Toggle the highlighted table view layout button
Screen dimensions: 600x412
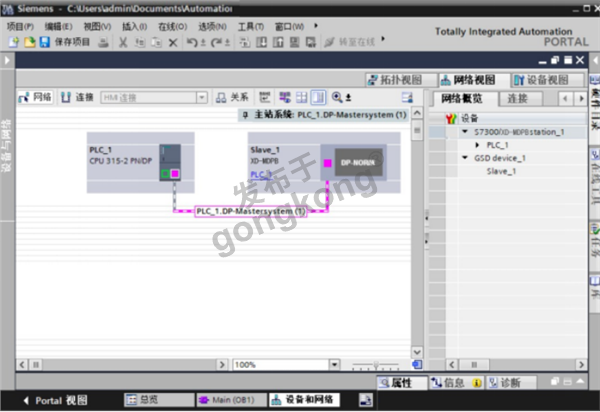point(318,98)
